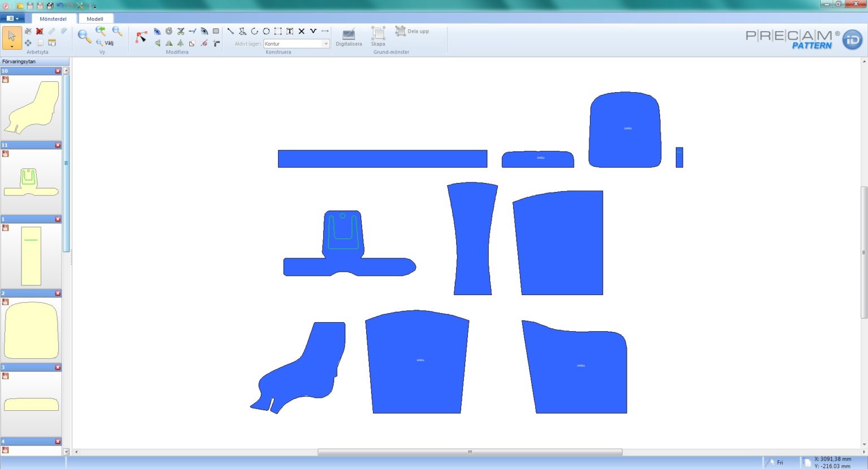Click the horizontal scrollbar thumb of the canvas
Screen dimensions: 868x469
point(470,452)
